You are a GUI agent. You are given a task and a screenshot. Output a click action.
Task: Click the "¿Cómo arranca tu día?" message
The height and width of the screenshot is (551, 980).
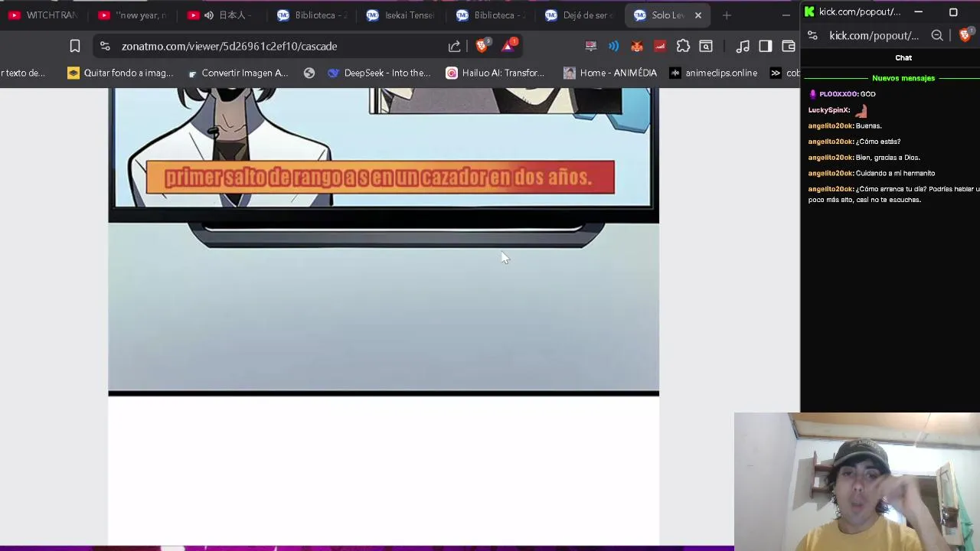point(893,194)
